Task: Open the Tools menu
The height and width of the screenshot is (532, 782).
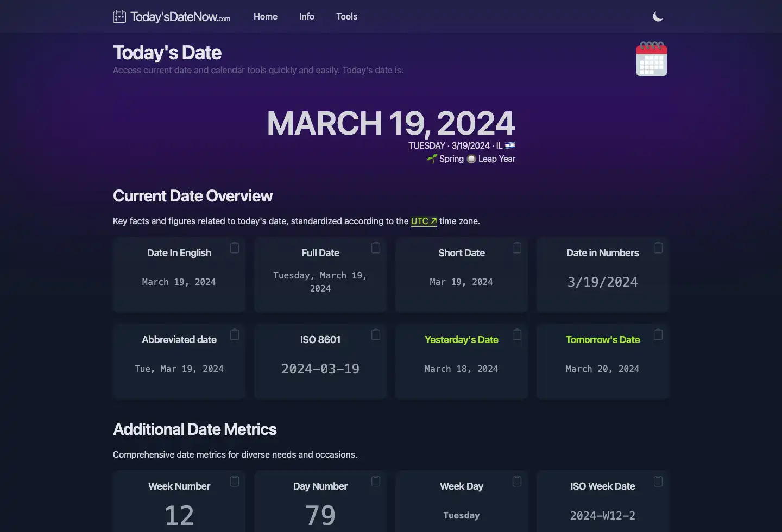Action: (x=346, y=17)
